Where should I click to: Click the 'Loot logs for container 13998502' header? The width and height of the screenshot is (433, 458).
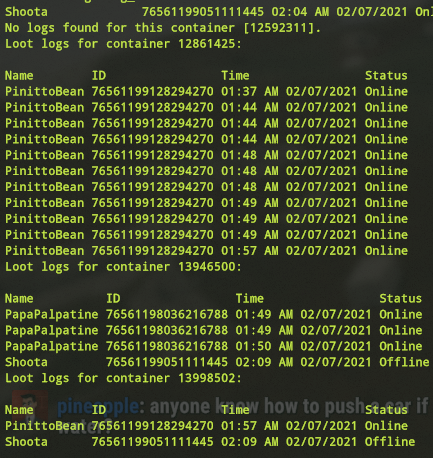(x=123, y=378)
